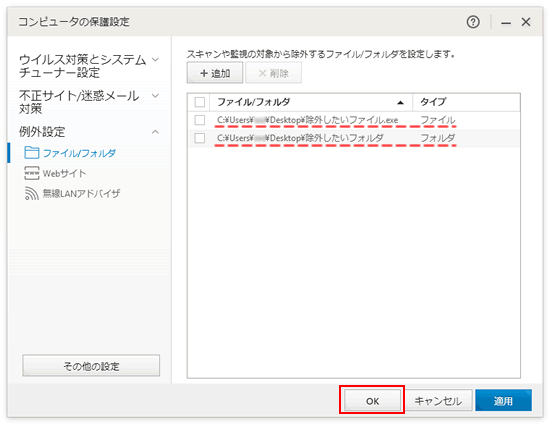Select the ファイル/フォルダ folder icon in sidebar
Image resolution: width=550 pixels, height=430 pixels.
[x=31, y=153]
